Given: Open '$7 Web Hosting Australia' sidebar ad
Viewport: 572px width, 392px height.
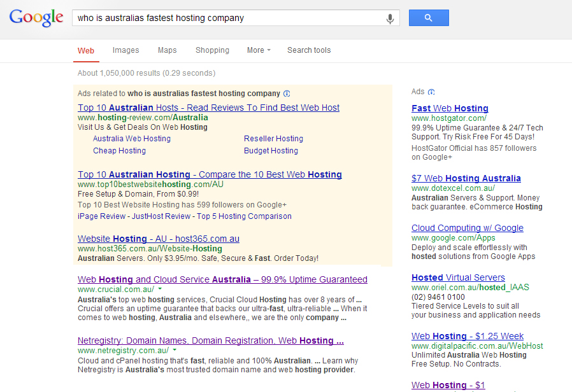Looking at the screenshot, I should coord(466,179).
